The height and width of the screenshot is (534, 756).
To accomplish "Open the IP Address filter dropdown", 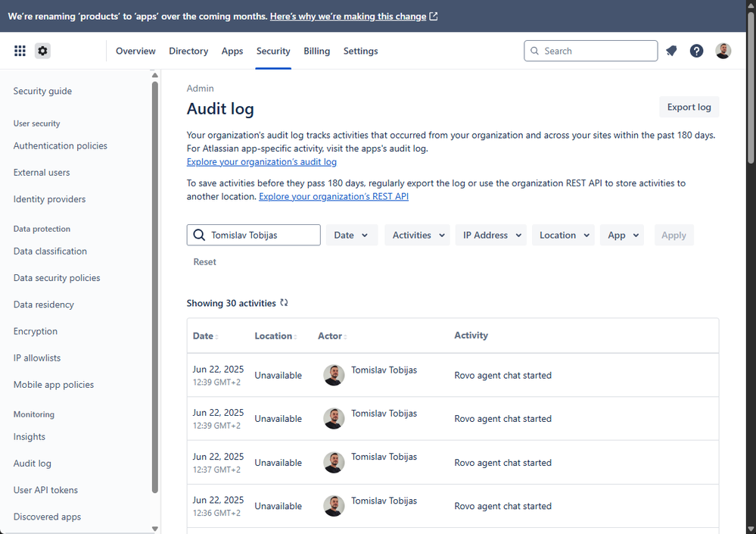I will pos(491,235).
